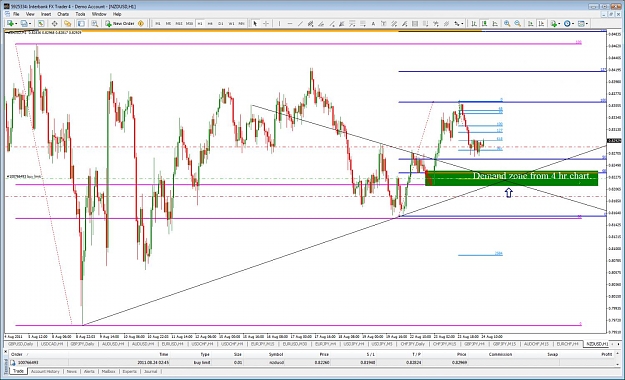Viewport: 625px width, 380px height.
Task: Launch MetaEditor with the yellow diamond icon
Action: point(141,24)
